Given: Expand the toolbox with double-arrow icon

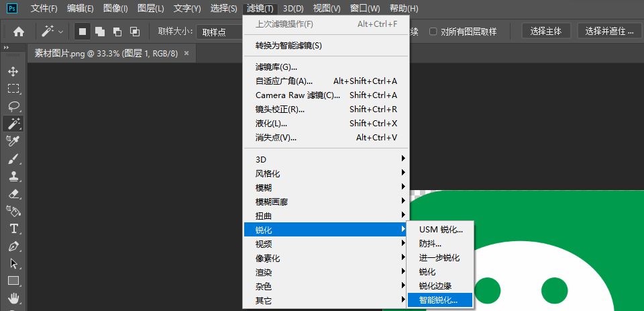Looking at the screenshot, I should click(x=6, y=48).
